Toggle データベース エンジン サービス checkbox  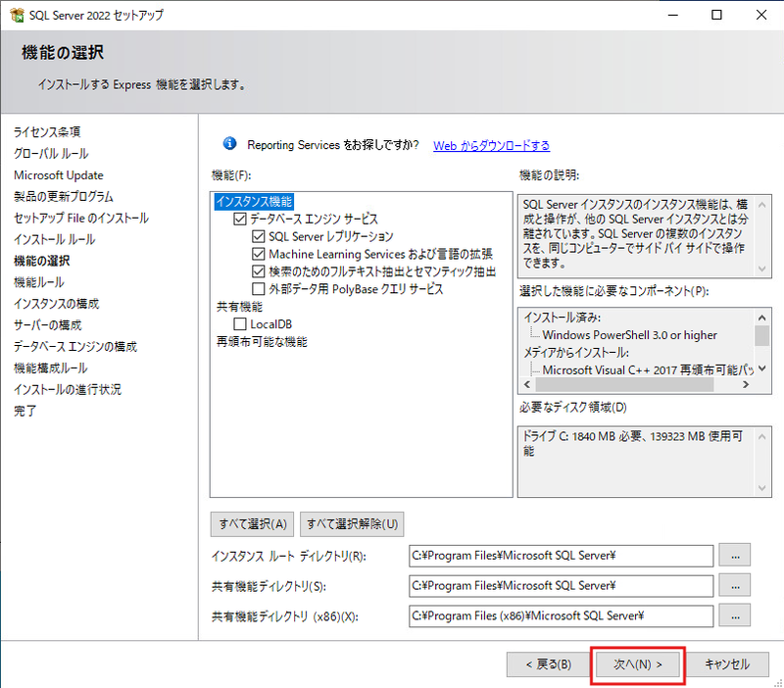(x=240, y=219)
